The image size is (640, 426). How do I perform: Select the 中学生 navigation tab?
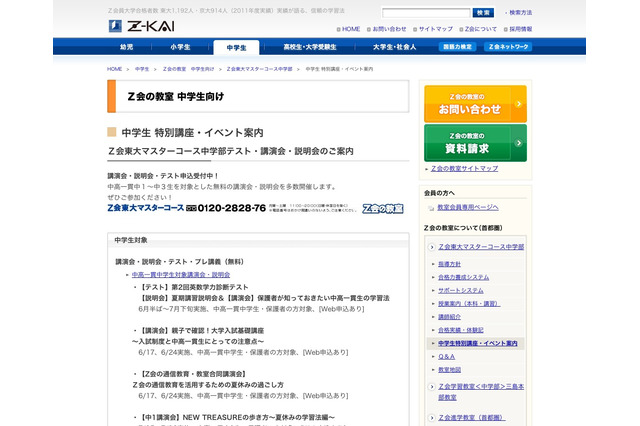coord(236,48)
